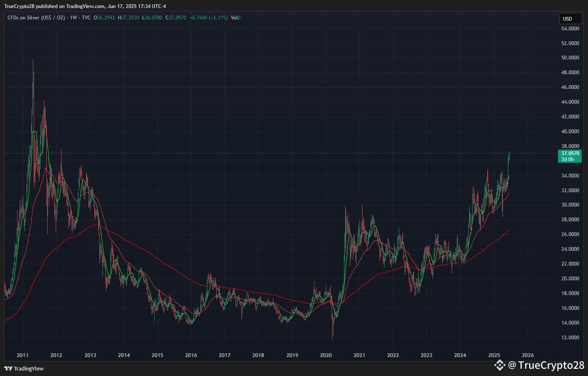Screen dimensions: 588x376
Task: Click the close value C37.0570 in the legend
Action: (x=176, y=18)
